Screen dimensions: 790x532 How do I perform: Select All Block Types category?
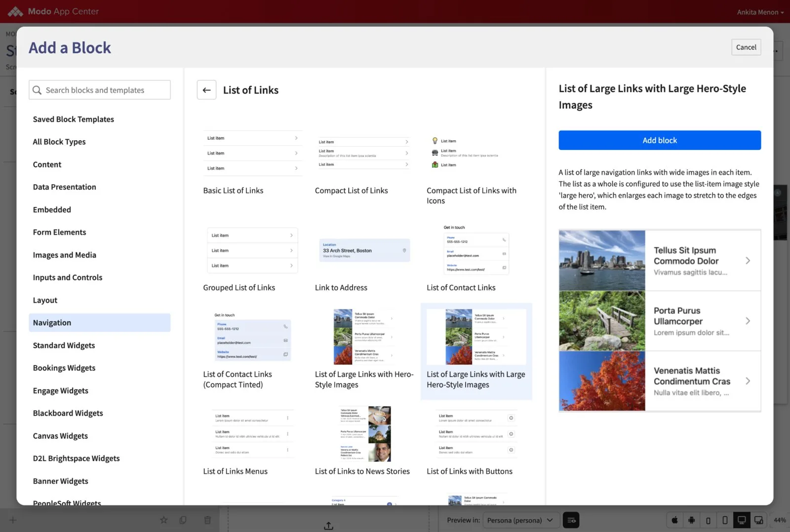click(99, 142)
